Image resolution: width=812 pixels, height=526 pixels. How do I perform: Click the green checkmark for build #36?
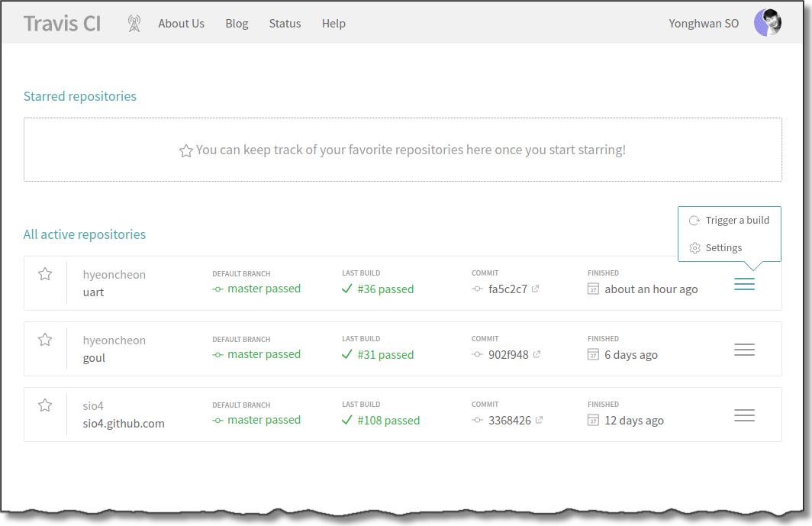point(347,289)
